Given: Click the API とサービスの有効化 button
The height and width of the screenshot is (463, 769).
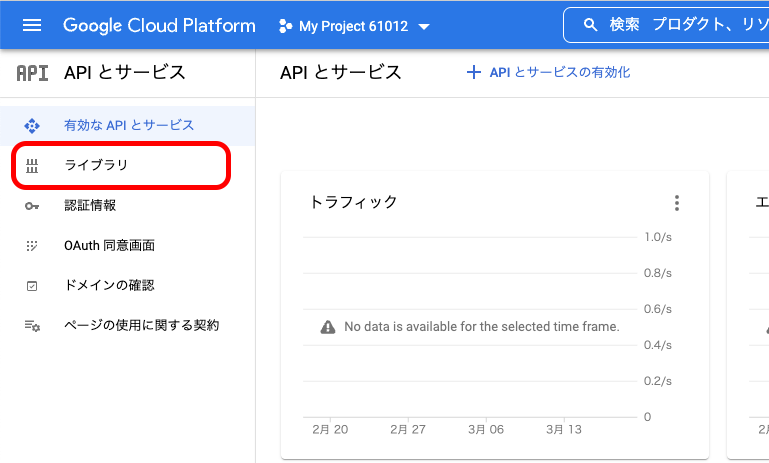Looking at the screenshot, I should pyautogui.click(x=549, y=72).
